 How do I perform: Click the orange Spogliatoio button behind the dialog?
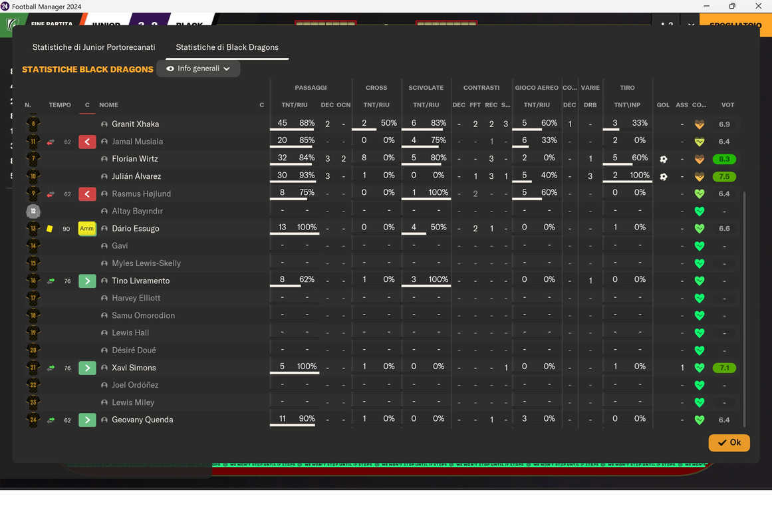735,25
